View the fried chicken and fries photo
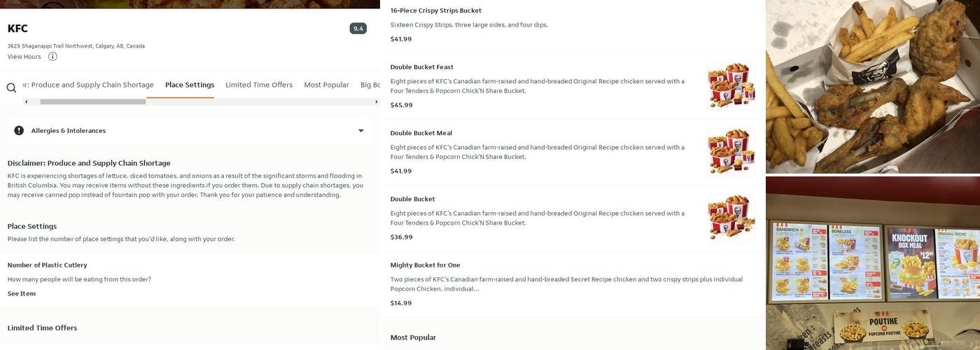 pos(872,86)
